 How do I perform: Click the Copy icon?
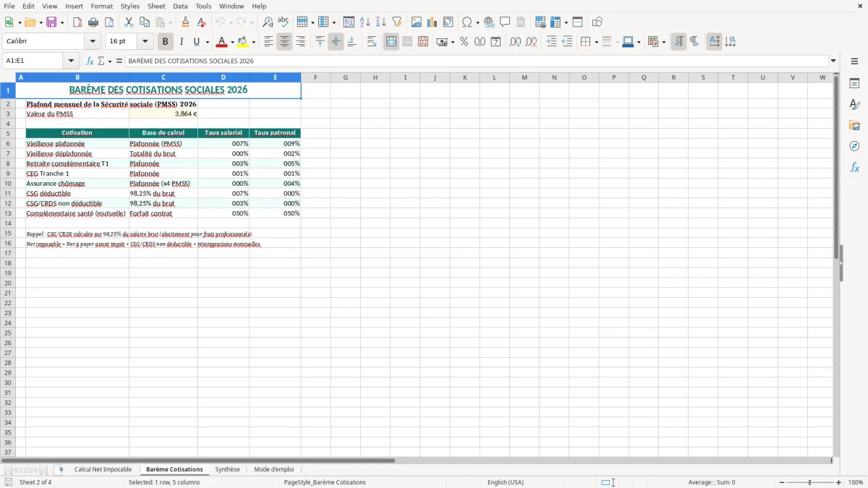point(145,22)
